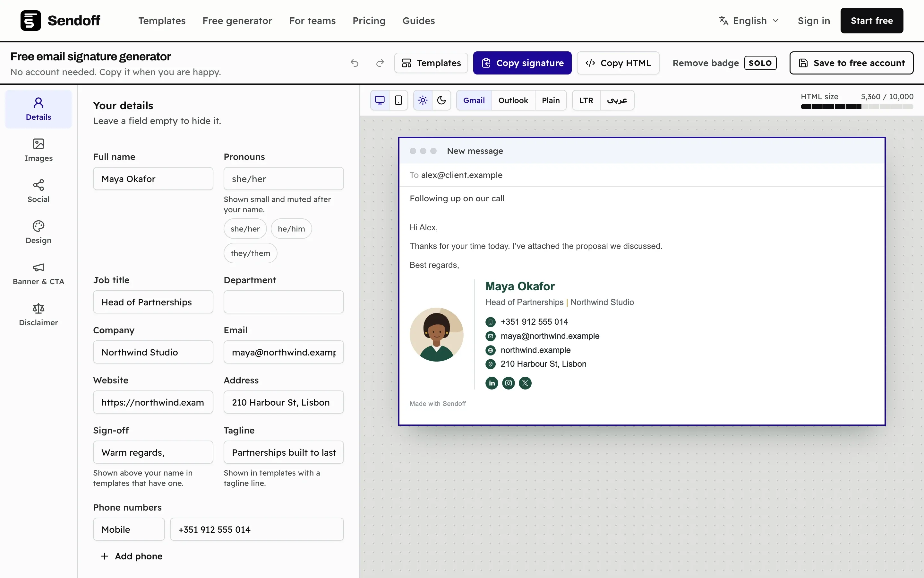Switch preview to Arabic RTL direction
This screenshot has width=924, height=578.
[617, 100]
